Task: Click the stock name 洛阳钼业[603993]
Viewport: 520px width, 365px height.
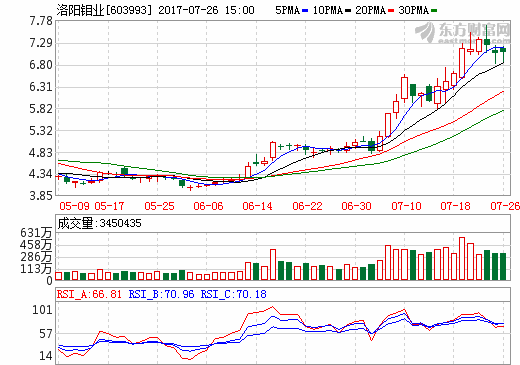Action: click(104, 10)
